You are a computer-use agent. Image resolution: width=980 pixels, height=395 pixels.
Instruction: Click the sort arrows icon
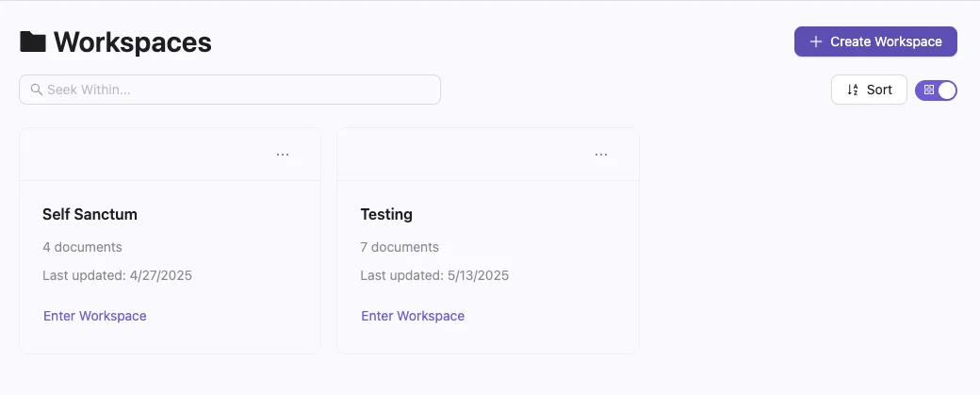click(x=853, y=90)
